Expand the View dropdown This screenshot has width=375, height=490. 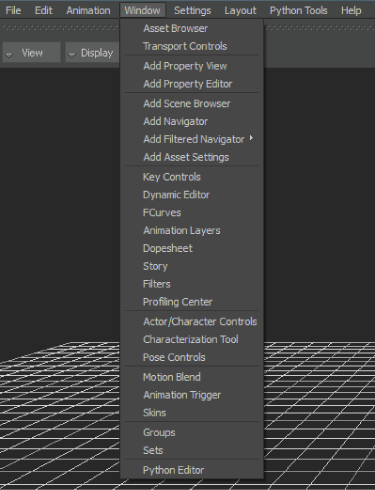click(31, 53)
